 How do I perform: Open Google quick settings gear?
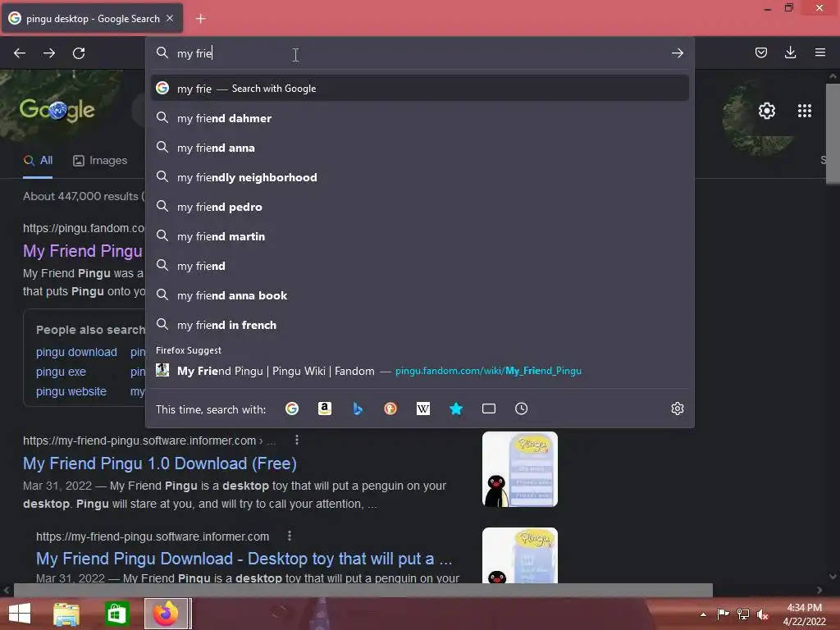tap(767, 111)
